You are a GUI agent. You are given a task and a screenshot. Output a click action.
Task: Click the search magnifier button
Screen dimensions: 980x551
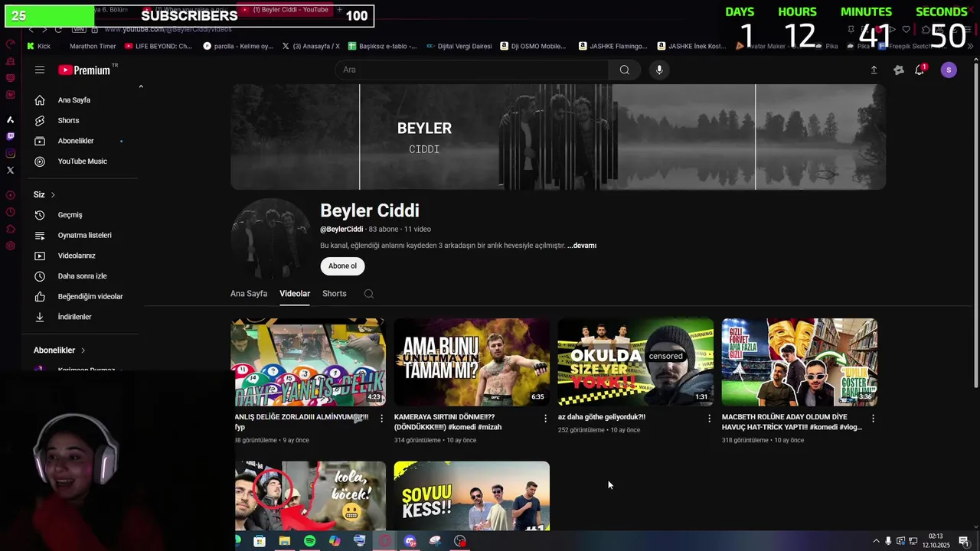625,70
